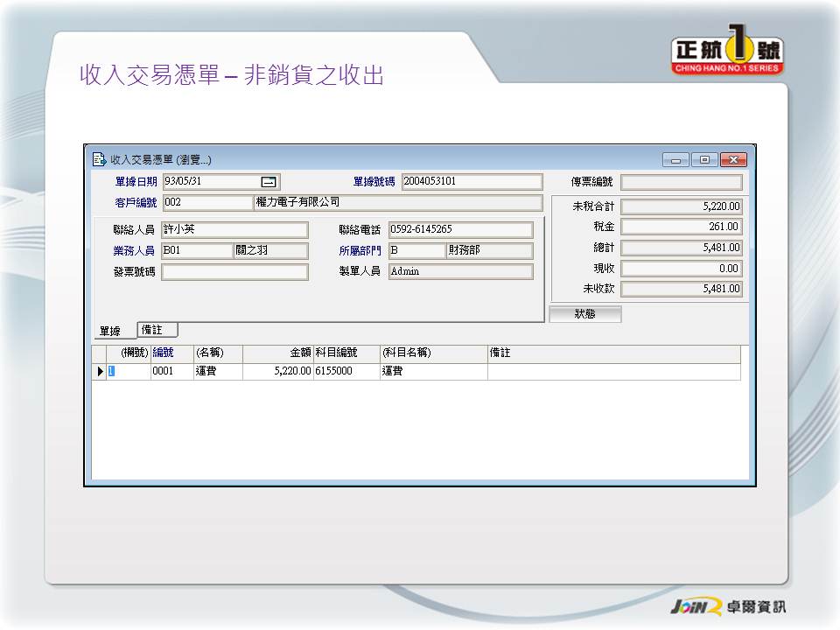
Task: Click the 狀態 button
Action: [584, 314]
